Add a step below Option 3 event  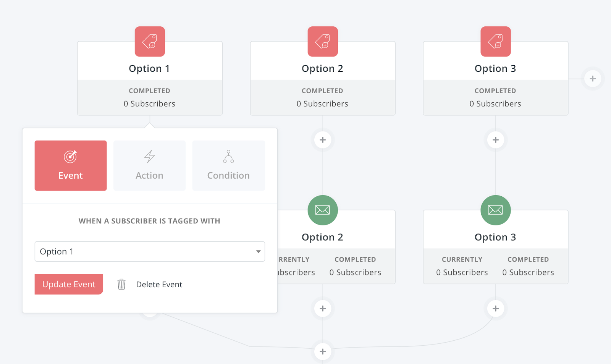click(x=496, y=140)
